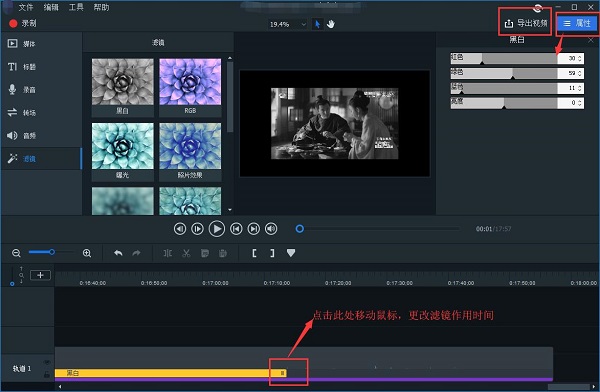Screen dimensions: 600x392
Task: Click the playback progress bar handle
Action: 300,229
